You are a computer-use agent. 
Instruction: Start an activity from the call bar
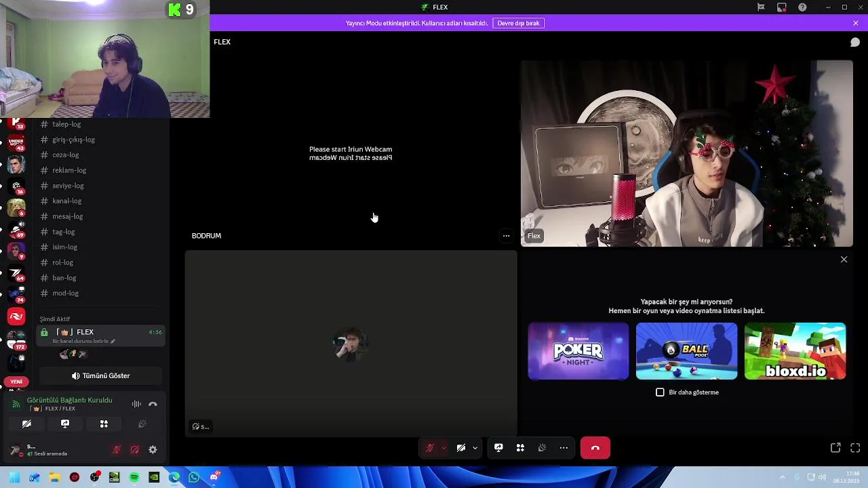520,448
